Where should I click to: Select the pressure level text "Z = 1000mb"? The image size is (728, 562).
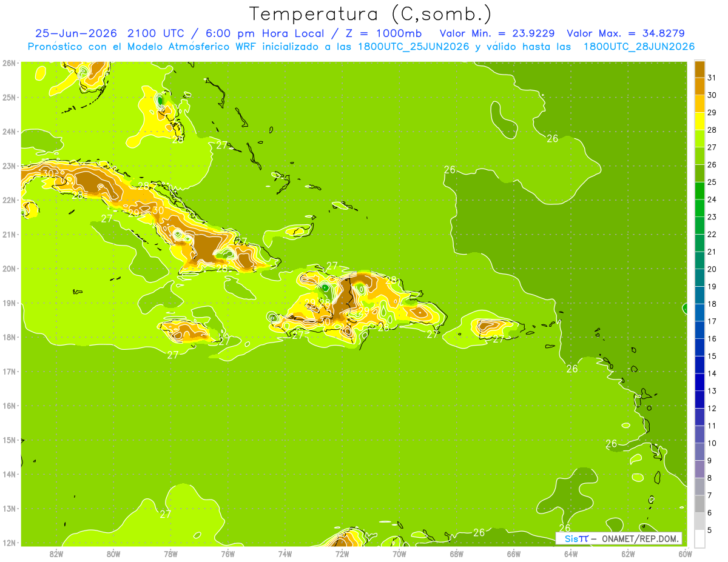(x=385, y=33)
